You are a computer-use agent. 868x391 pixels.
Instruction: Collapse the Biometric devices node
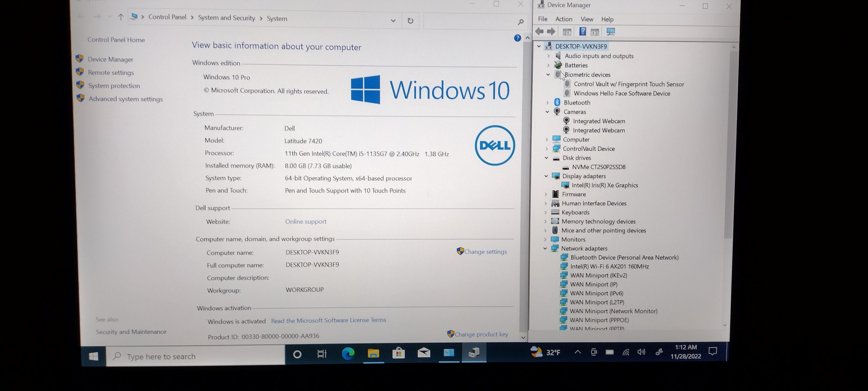pyautogui.click(x=548, y=74)
